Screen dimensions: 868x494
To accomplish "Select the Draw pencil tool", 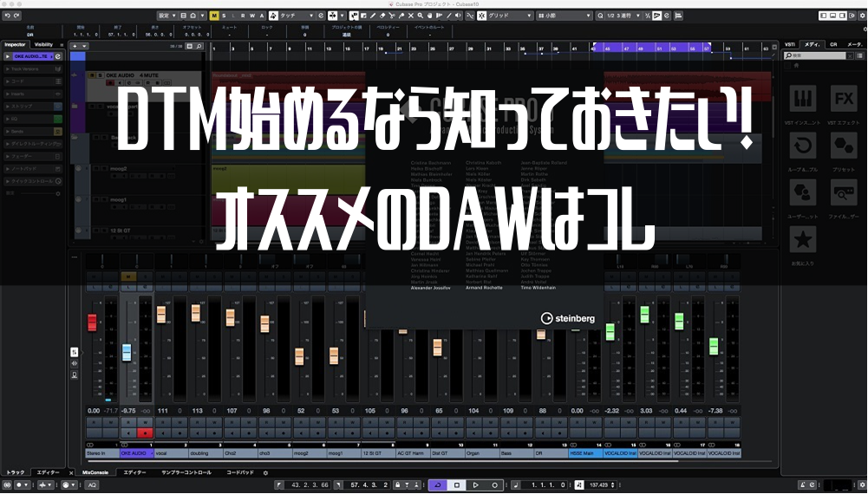I will click(x=373, y=16).
